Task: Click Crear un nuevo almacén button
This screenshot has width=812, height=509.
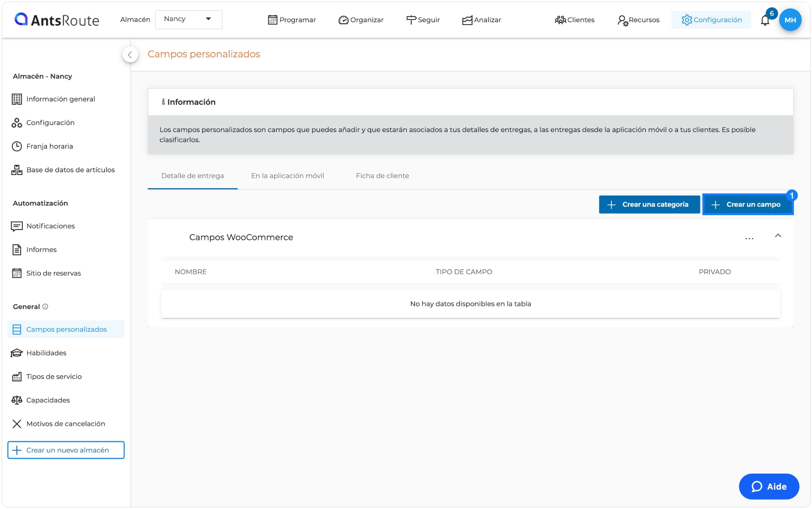Action: point(66,450)
